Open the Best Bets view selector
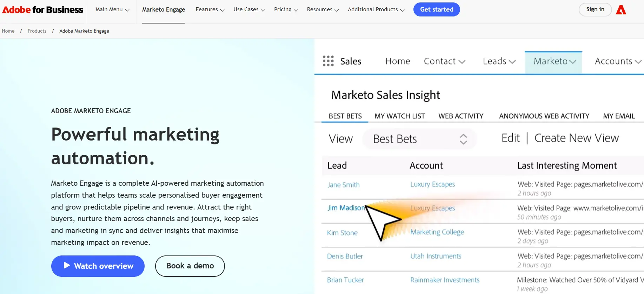The image size is (644, 294). pyautogui.click(x=419, y=139)
